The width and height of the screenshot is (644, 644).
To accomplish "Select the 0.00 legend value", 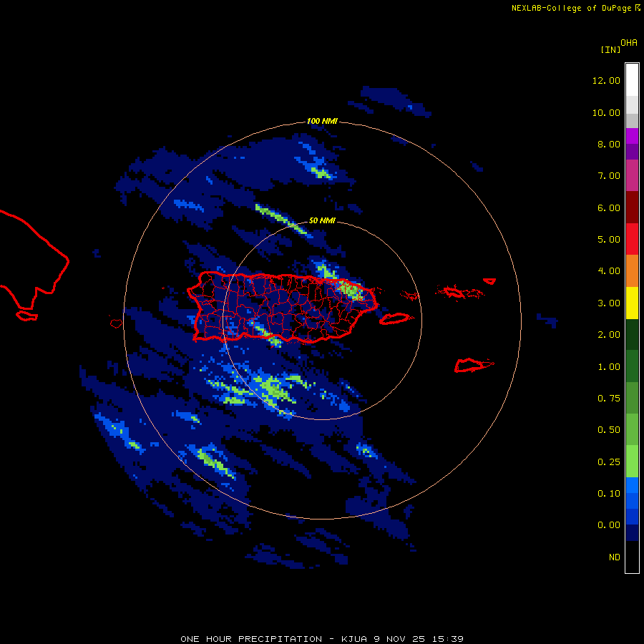I will point(609,525).
